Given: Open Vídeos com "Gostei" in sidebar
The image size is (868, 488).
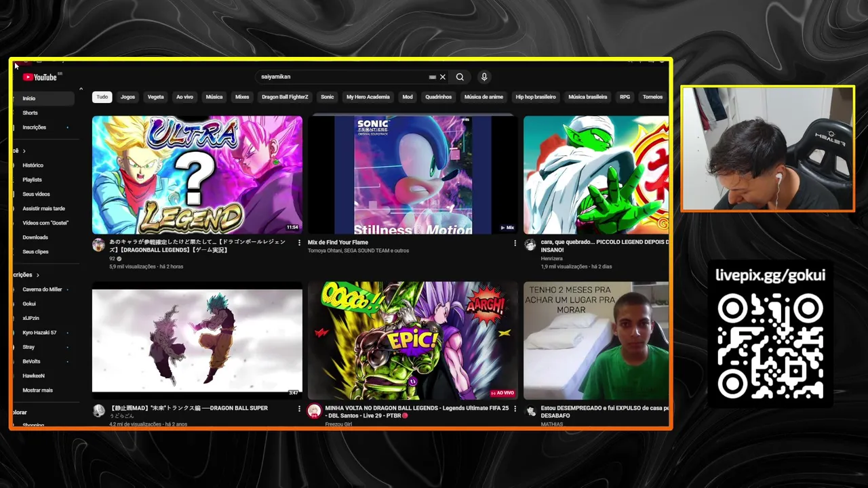Looking at the screenshot, I should tap(44, 223).
